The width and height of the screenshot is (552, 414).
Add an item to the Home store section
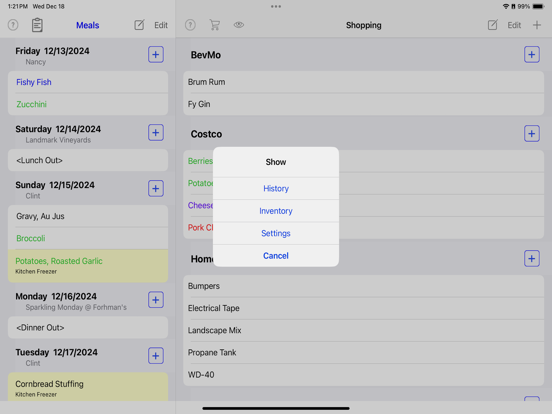coord(532,259)
